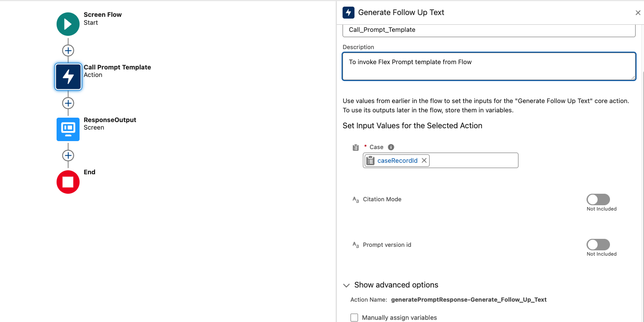Click inside the Description text area

click(489, 66)
